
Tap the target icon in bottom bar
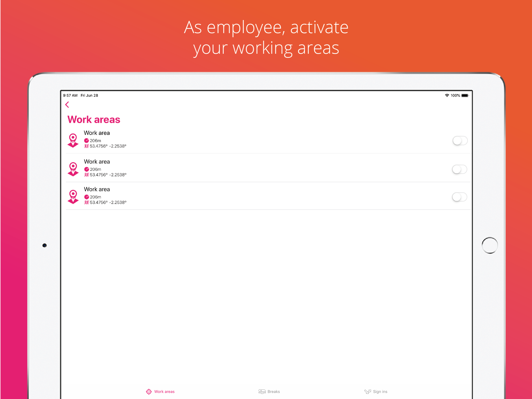click(149, 392)
